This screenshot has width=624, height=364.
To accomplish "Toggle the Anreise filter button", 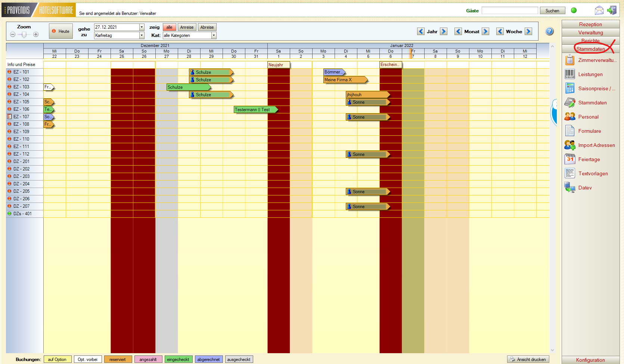I will tap(187, 27).
